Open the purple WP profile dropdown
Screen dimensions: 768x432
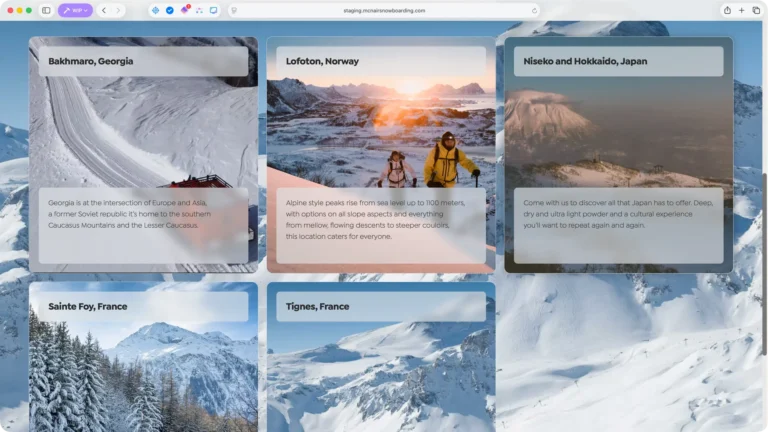75,10
